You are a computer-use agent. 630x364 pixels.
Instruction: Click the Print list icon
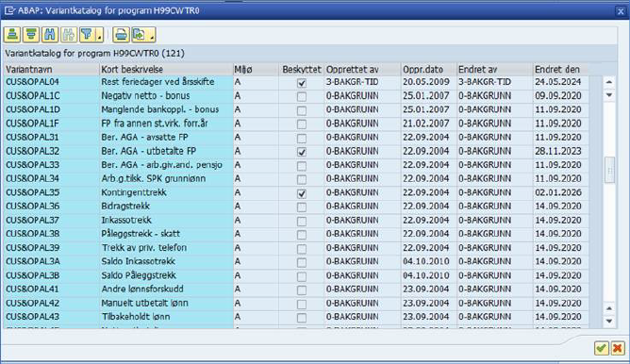[121, 35]
